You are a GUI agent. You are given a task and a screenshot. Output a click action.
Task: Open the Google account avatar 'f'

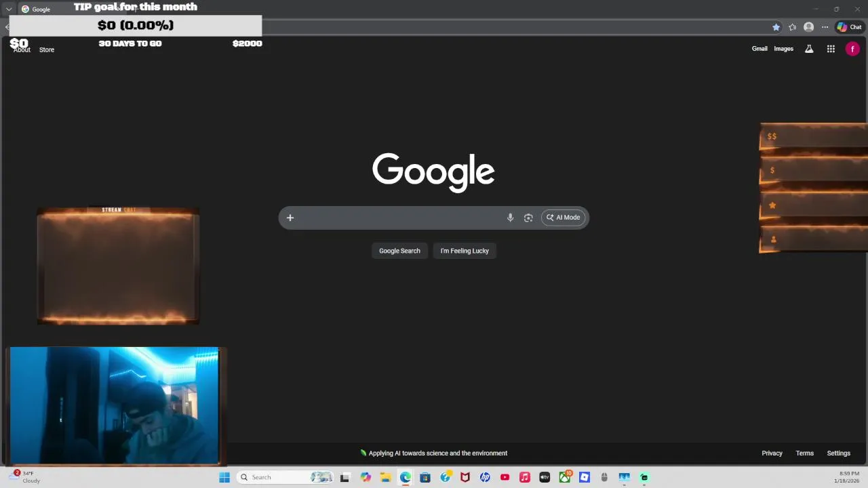point(852,49)
